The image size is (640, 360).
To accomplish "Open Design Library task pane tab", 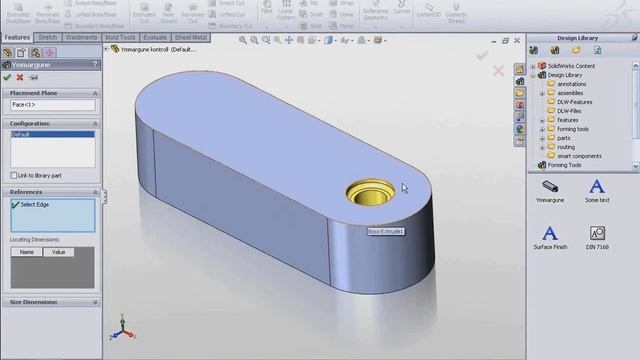I will point(520,81).
